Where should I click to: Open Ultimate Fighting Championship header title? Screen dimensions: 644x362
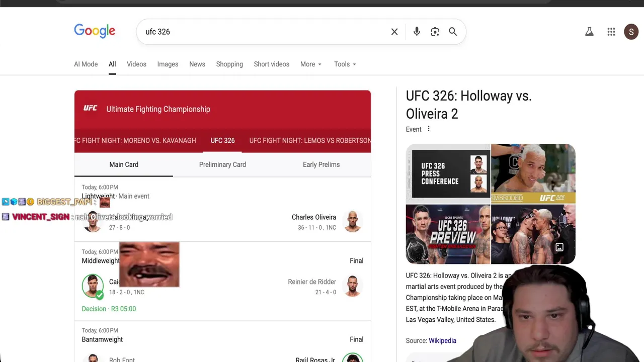(x=158, y=109)
